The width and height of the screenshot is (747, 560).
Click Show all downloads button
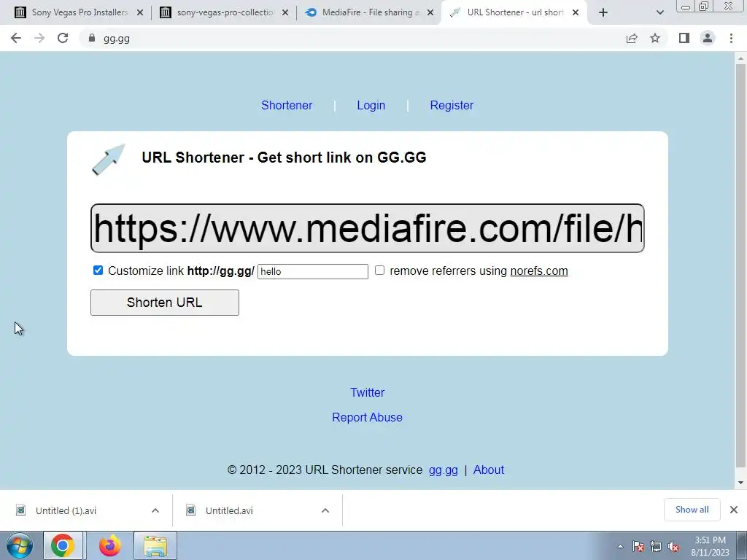pos(692,510)
